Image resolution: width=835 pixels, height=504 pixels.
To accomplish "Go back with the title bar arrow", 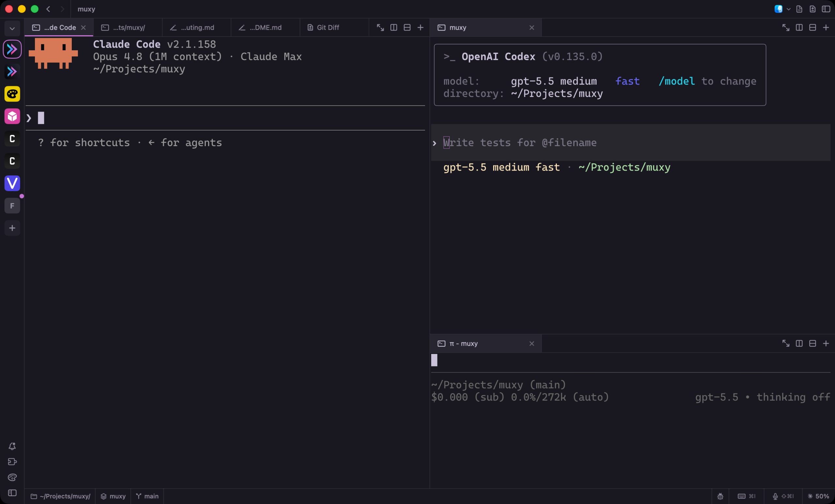I will 48,9.
